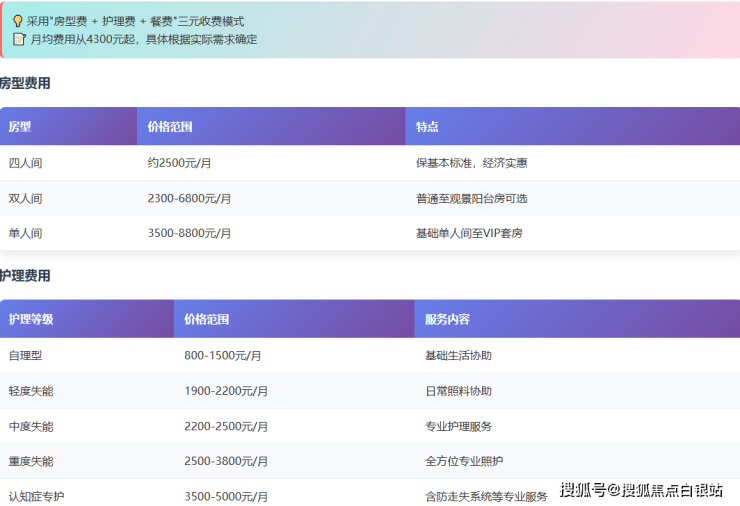Click the 轻度失能 care level cell
The width and height of the screenshot is (740, 506).
(31, 391)
